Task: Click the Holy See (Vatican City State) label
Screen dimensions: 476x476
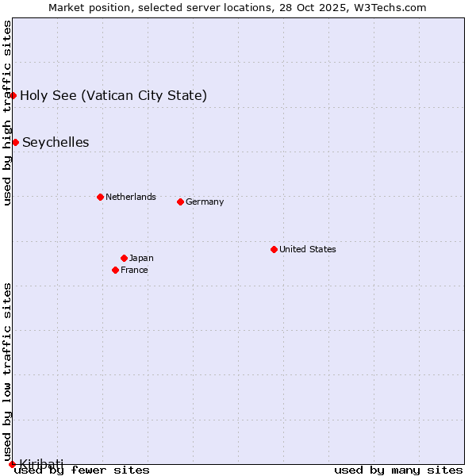Action: pyautogui.click(x=113, y=96)
